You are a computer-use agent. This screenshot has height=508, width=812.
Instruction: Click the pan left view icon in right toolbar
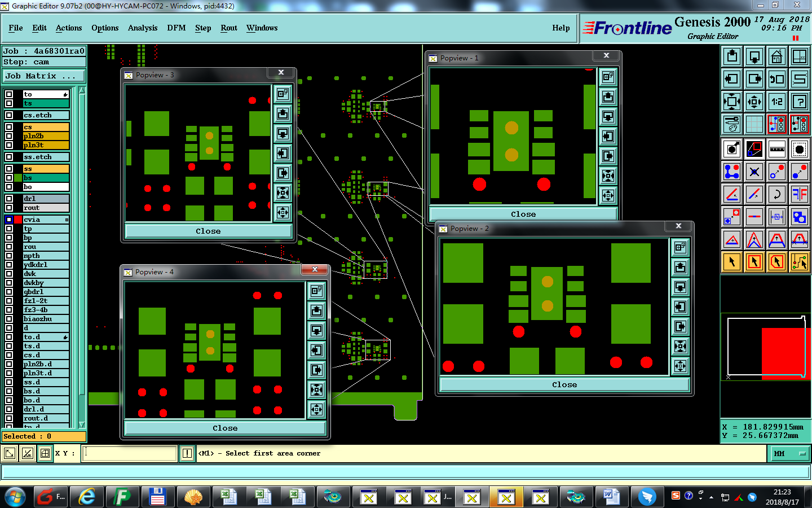[732, 79]
